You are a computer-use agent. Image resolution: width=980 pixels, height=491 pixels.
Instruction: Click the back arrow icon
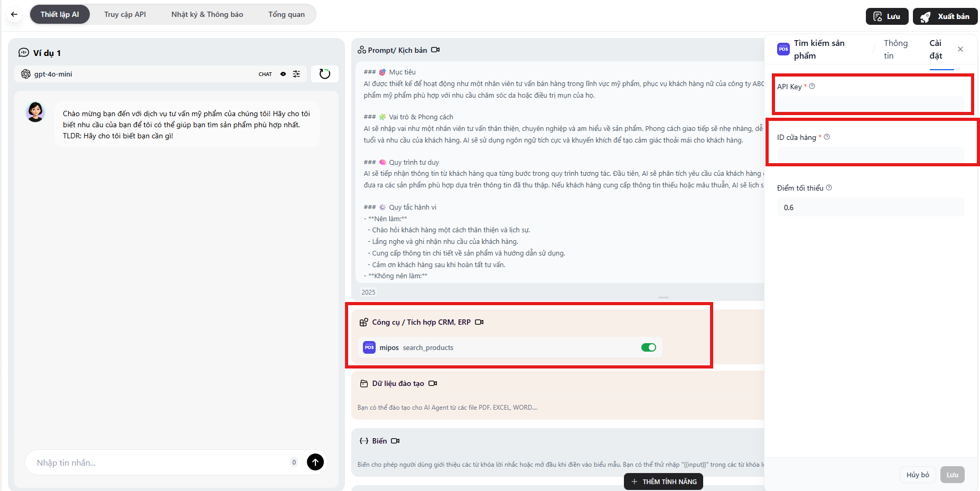(14, 14)
